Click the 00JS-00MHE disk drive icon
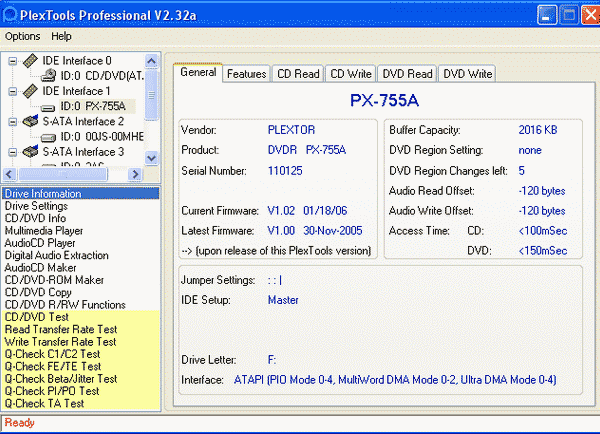 48,137
